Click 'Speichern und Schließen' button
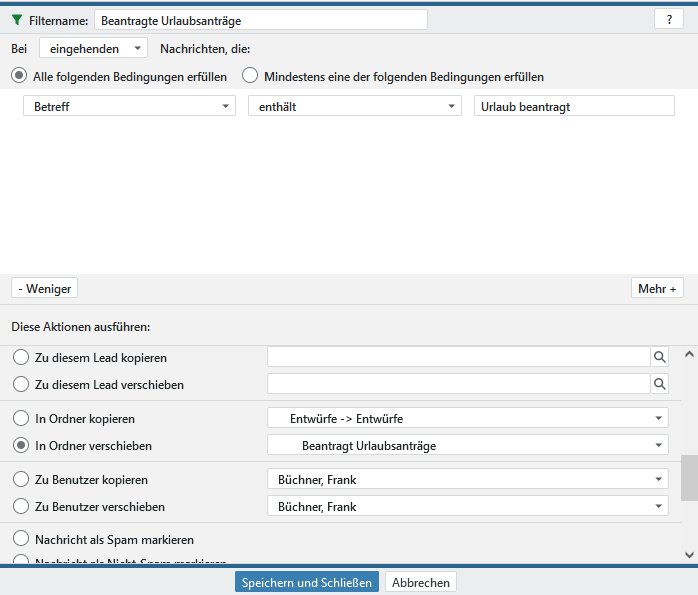Image resolution: width=698 pixels, height=595 pixels. pos(307,582)
